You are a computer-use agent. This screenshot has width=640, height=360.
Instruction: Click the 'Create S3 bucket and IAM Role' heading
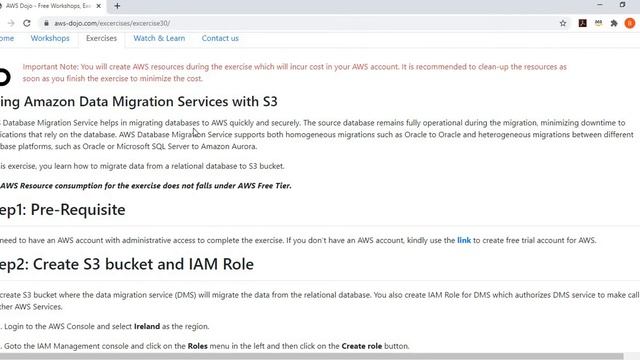pos(143,264)
